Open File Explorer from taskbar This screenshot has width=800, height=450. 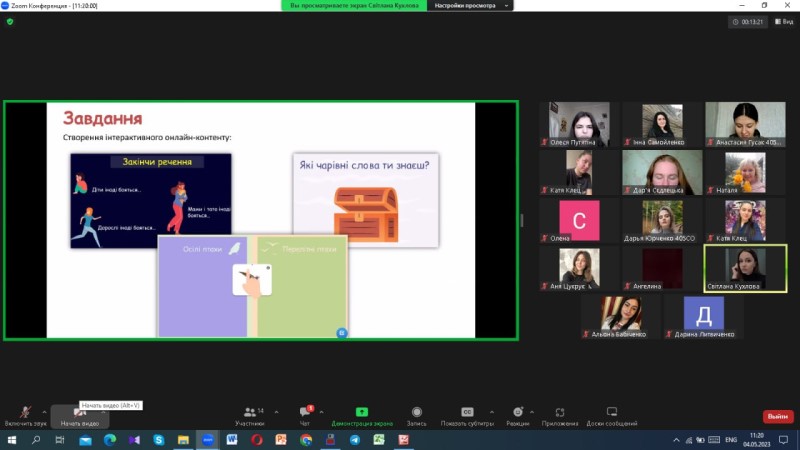pos(183,440)
